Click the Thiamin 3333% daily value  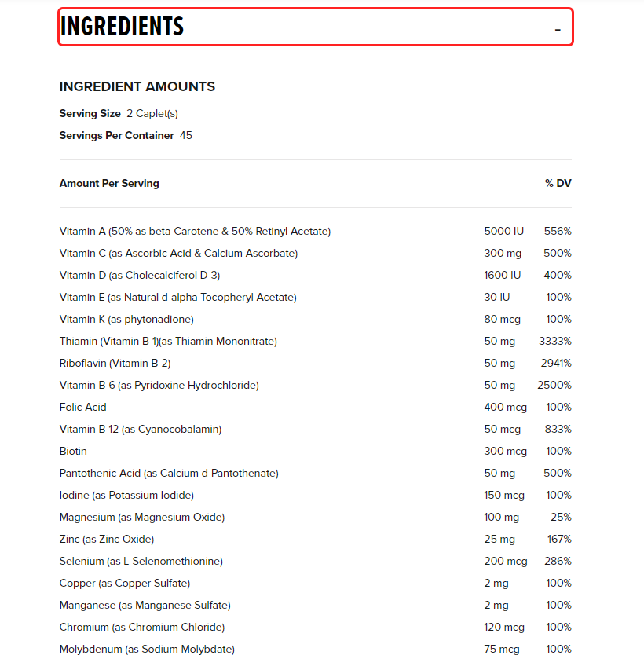(x=554, y=342)
